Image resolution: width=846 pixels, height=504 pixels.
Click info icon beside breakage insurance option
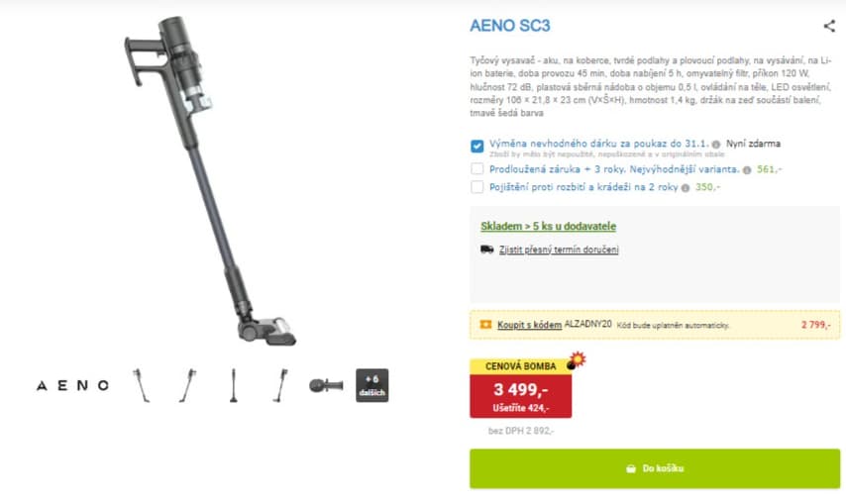click(686, 188)
